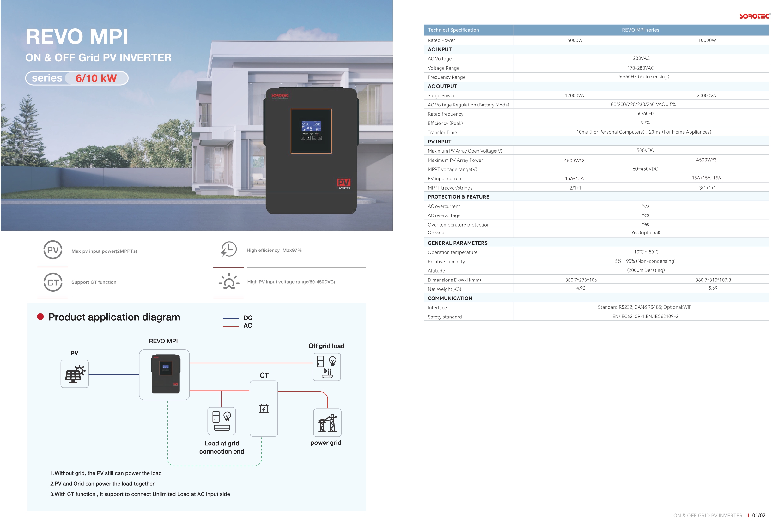The height and width of the screenshot is (532, 784).
Task: Click the SOROTEC logo at top right
Action: click(x=755, y=16)
